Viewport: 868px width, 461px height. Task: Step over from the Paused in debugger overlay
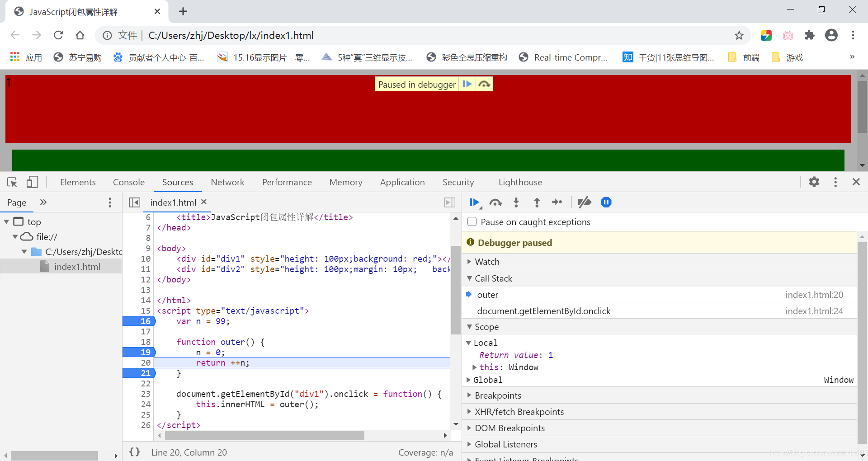[x=484, y=84]
